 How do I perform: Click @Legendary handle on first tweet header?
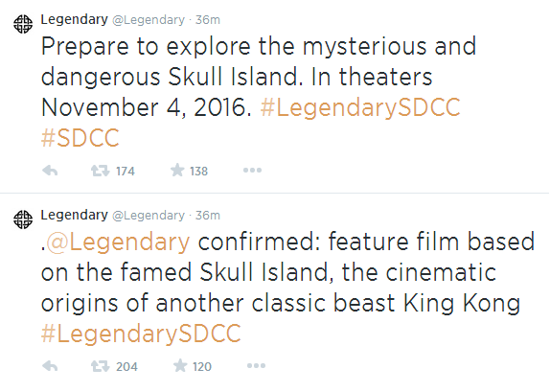[149, 20]
